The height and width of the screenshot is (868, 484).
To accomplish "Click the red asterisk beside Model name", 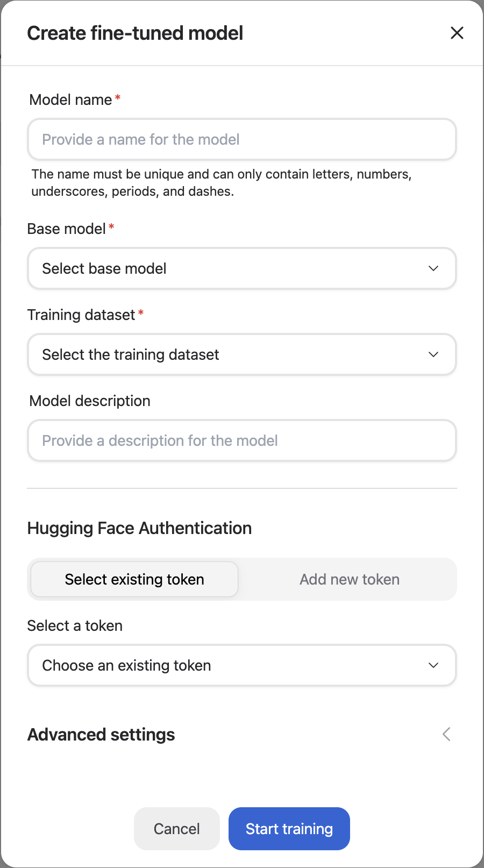I will pyautogui.click(x=117, y=97).
